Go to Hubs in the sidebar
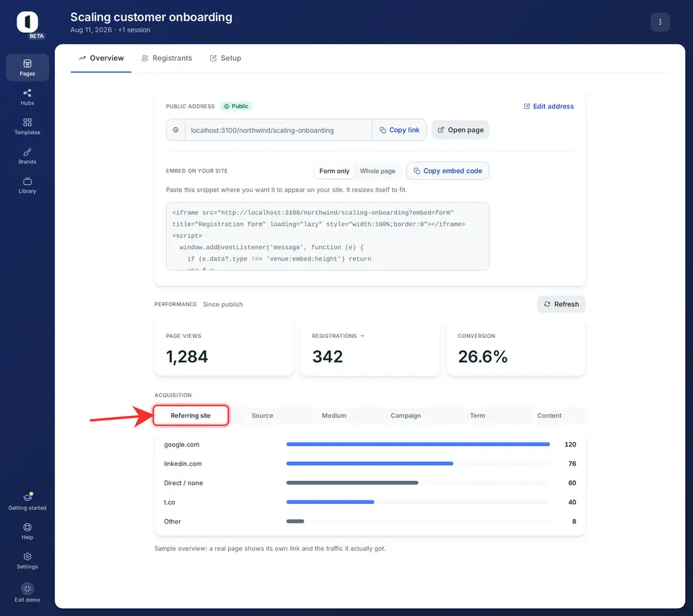This screenshot has width=693, height=616. pyautogui.click(x=27, y=97)
